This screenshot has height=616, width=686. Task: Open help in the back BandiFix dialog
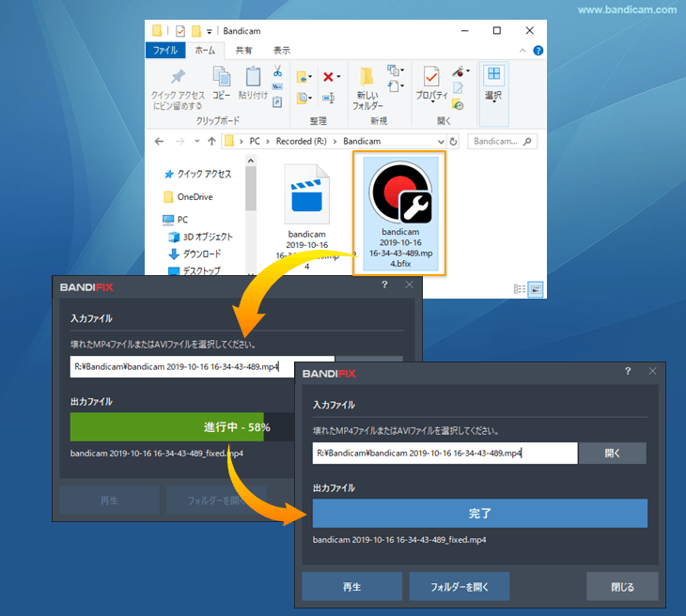tap(384, 285)
